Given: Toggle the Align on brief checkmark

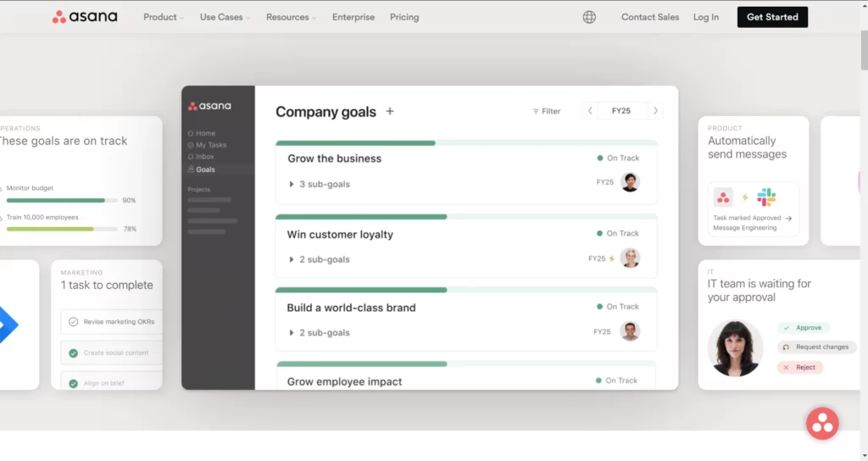Looking at the screenshot, I should 74,383.
